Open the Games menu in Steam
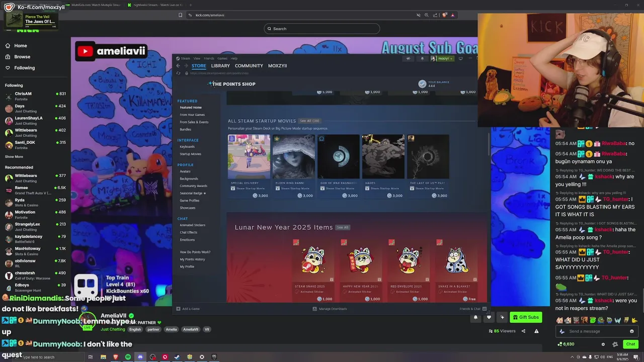Screen dimensions: 644x362 point(222,58)
